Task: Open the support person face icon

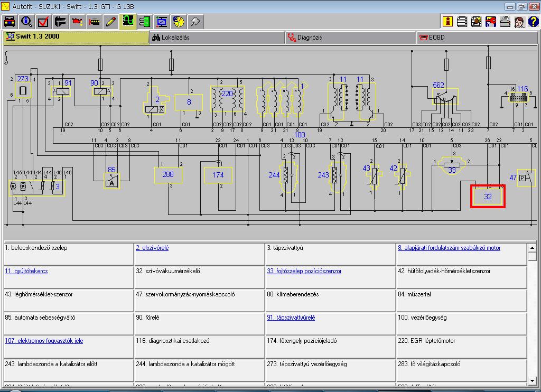Action: pyautogui.click(x=519, y=21)
